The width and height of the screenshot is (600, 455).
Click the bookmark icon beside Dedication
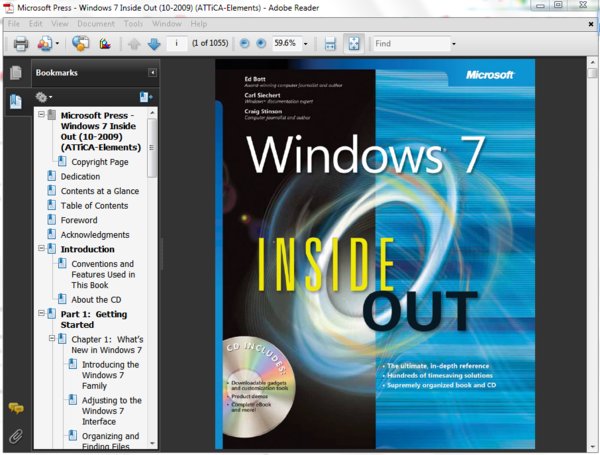click(x=51, y=176)
